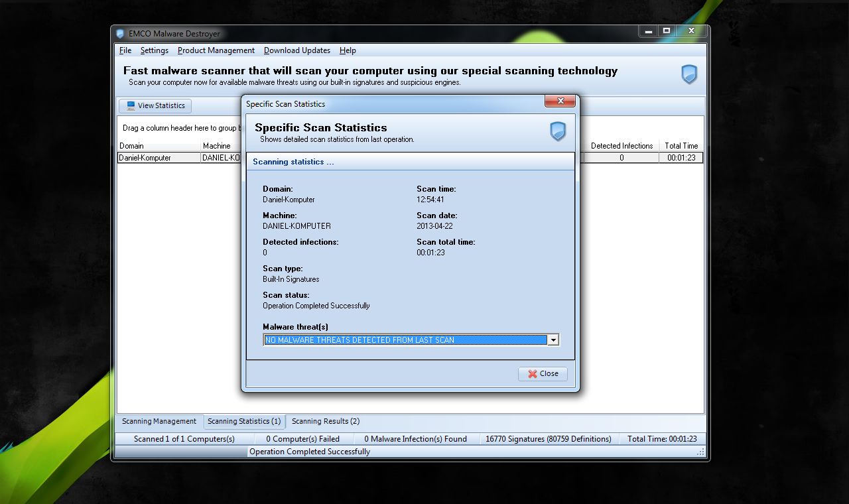Select the NO MALWARE THREATS DETECTED entry

[405, 340]
